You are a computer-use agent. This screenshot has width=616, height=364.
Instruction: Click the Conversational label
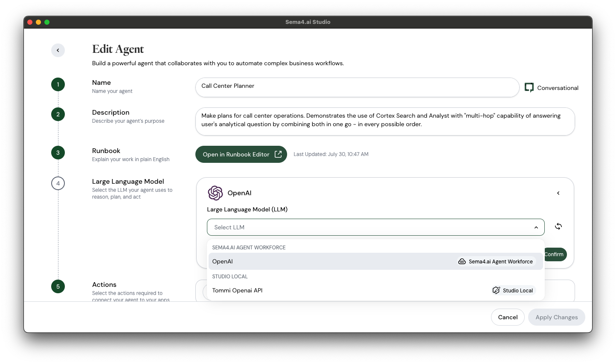[x=558, y=88]
